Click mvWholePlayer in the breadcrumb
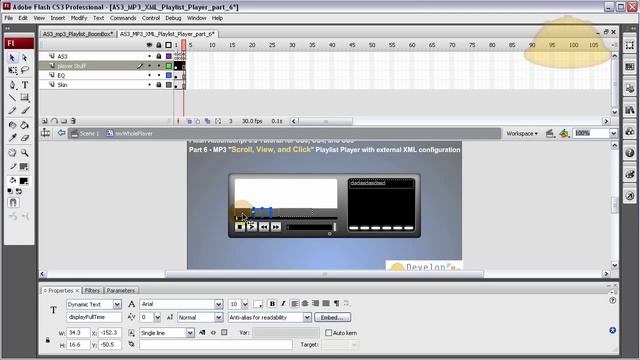The height and width of the screenshot is (360, 640). coord(129,133)
